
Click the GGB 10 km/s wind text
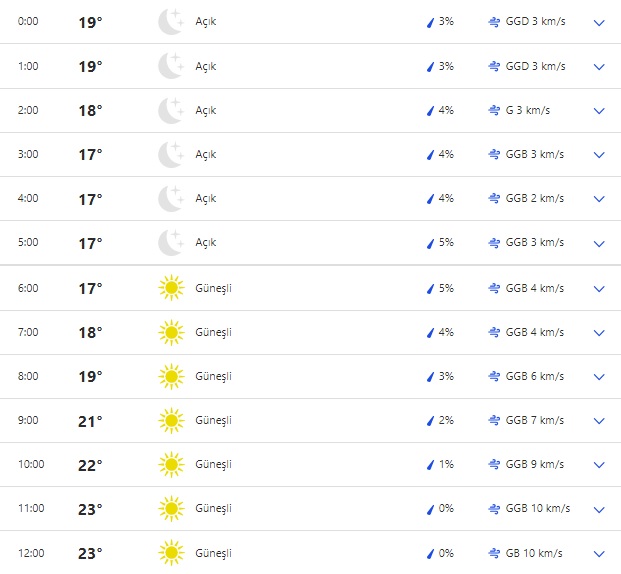tap(537, 509)
